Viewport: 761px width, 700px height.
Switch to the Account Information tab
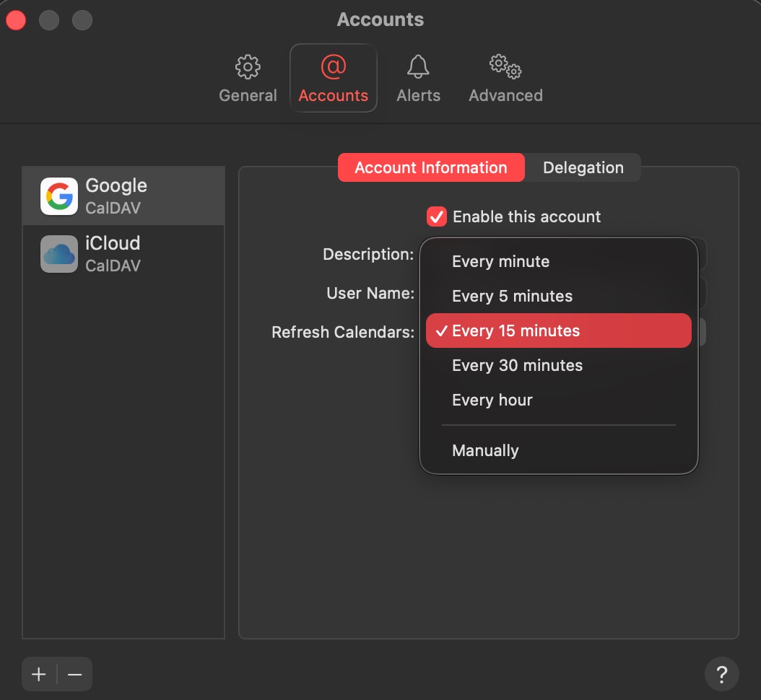pos(431,167)
